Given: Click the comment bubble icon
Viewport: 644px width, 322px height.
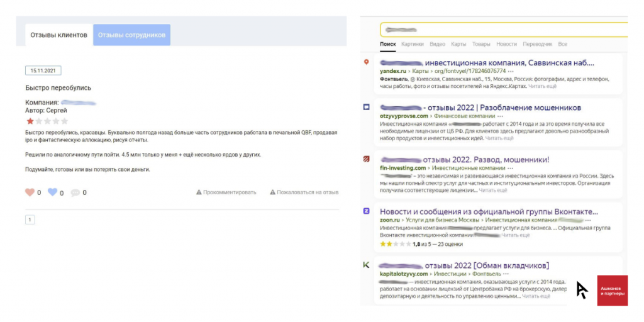Looking at the screenshot, I should tap(75, 192).
